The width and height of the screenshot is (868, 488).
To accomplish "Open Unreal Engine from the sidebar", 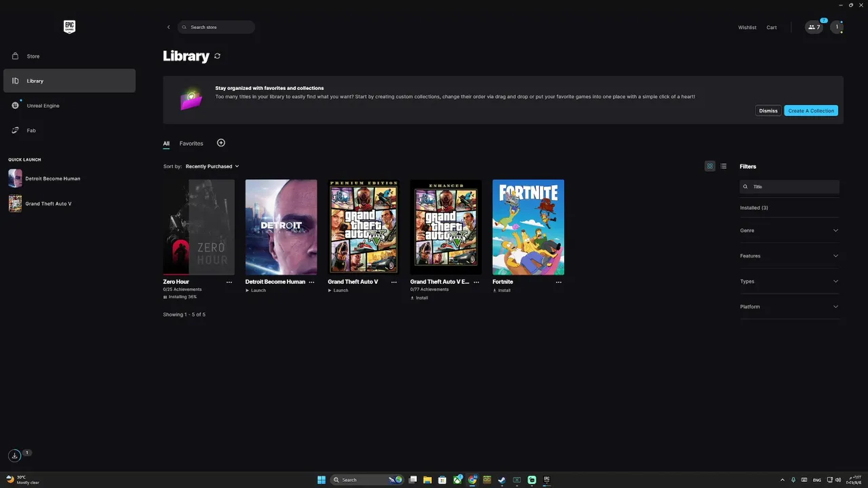I will (69, 106).
